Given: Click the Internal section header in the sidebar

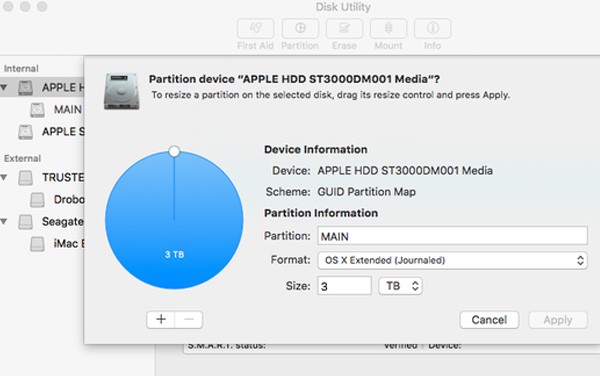Looking at the screenshot, I should click(x=21, y=68).
